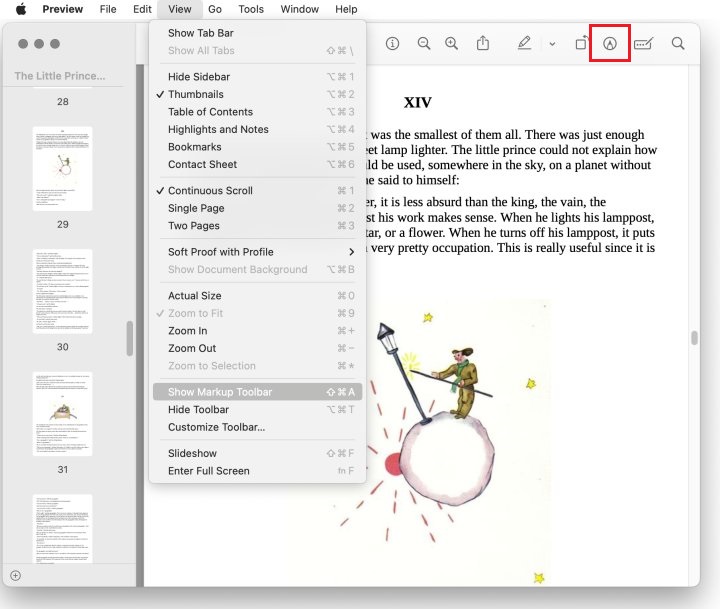Click the Rotate page icon
The height and width of the screenshot is (609, 720).
pyautogui.click(x=581, y=44)
